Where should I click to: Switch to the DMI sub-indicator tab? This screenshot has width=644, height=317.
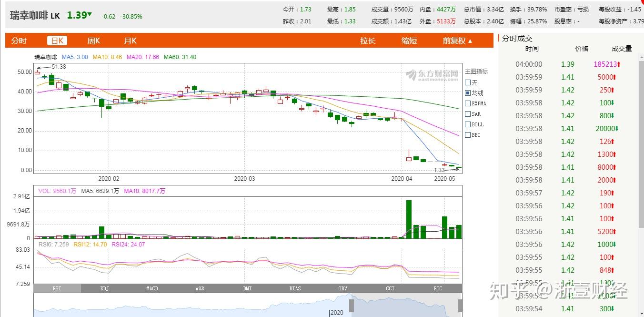tap(247, 288)
